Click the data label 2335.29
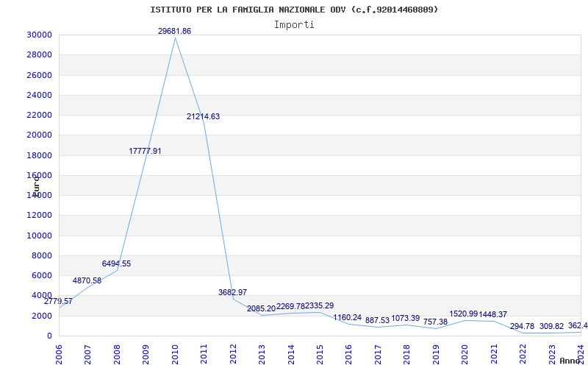Image resolution: width=588 pixels, height=368 pixels. (x=320, y=305)
